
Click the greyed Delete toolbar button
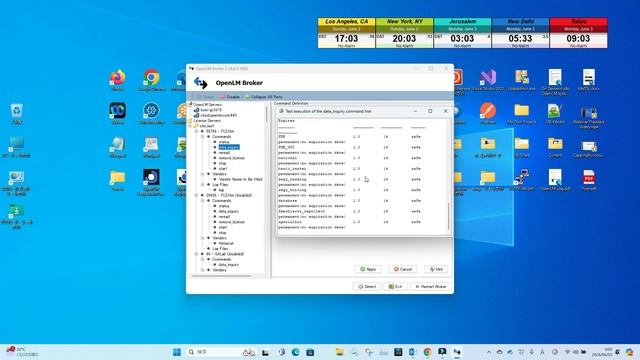205,97
